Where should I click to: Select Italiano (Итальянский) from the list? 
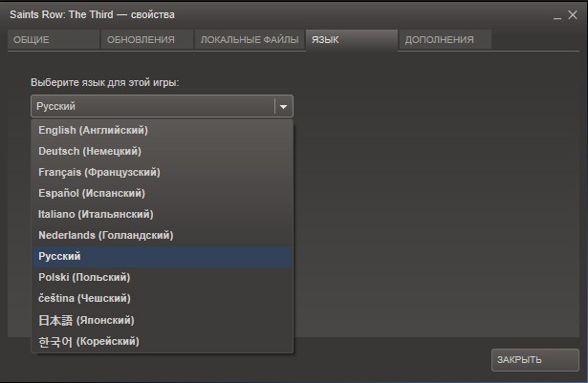[x=96, y=214]
